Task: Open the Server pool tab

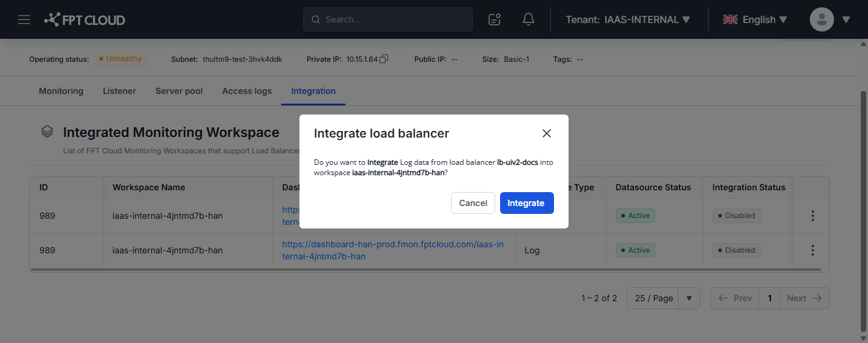Action: (179, 91)
